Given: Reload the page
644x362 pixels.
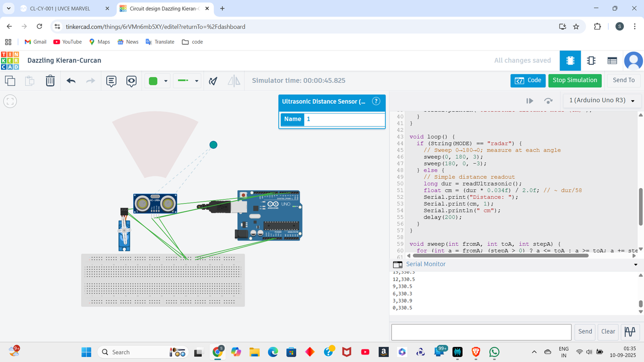Looking at the screenshot, I should (x=39, y=27).
